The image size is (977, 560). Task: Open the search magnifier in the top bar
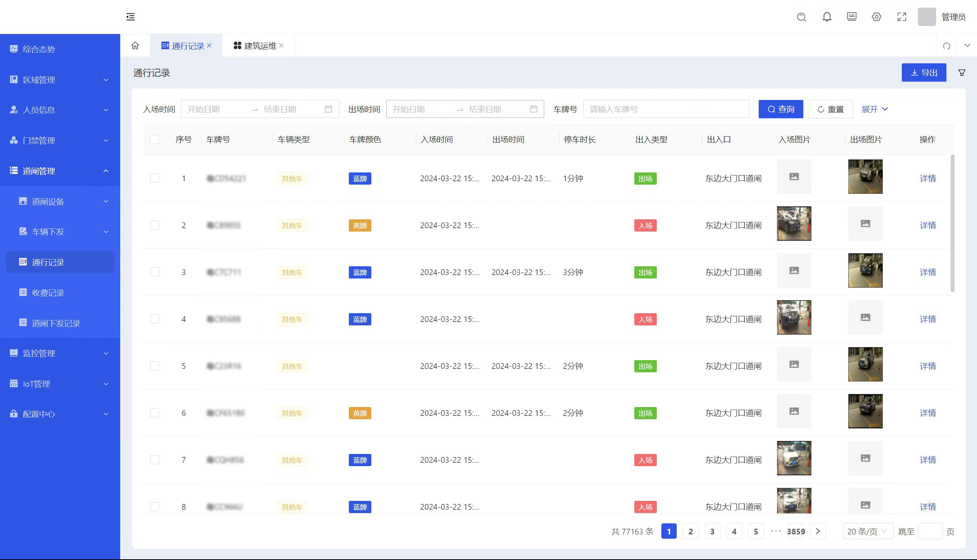click(x=801, y=17)
